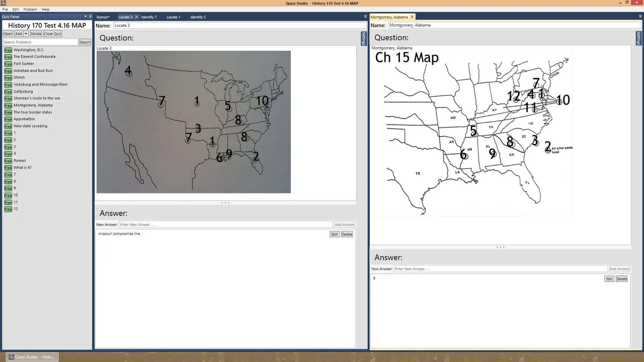This screenshot has width=644, height=362.
Task: Open the File menu in menu bar
Action: pos(5,9)
